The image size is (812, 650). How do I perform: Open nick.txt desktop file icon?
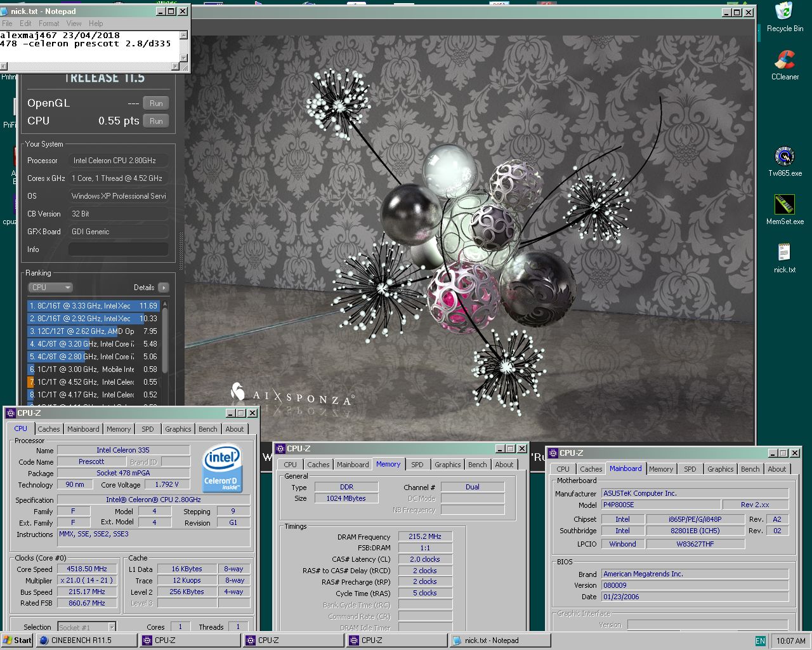(x=785, y=258)
